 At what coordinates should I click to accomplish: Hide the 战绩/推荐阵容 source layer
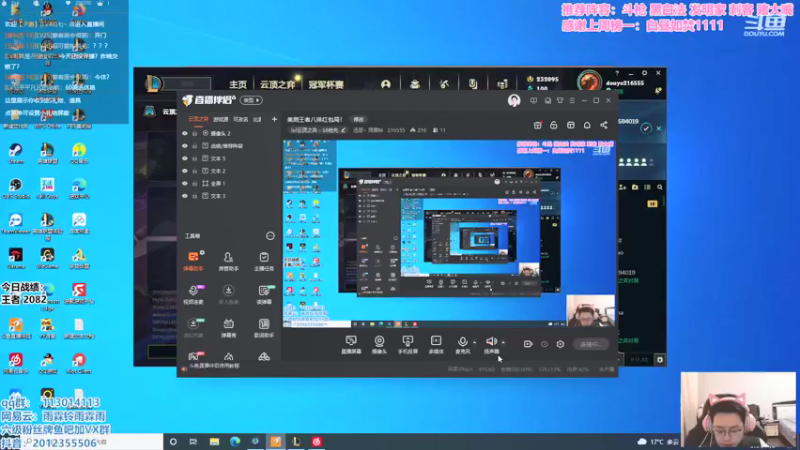click(185, 146)
